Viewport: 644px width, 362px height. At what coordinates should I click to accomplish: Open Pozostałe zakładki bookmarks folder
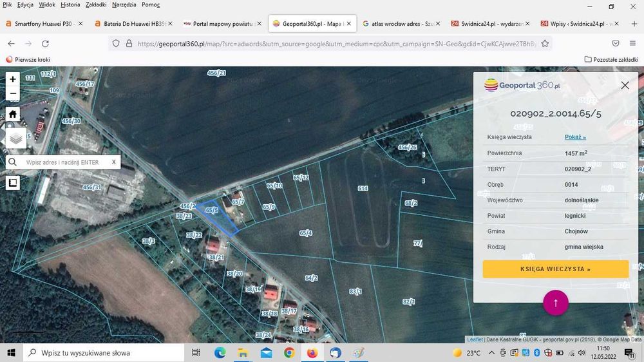[611, 59]
